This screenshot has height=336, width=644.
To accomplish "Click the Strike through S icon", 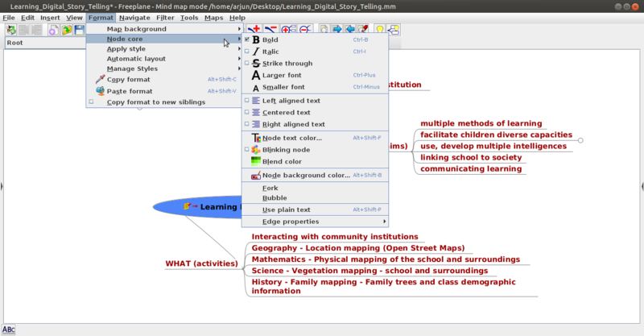I will (x=256, y=64).
